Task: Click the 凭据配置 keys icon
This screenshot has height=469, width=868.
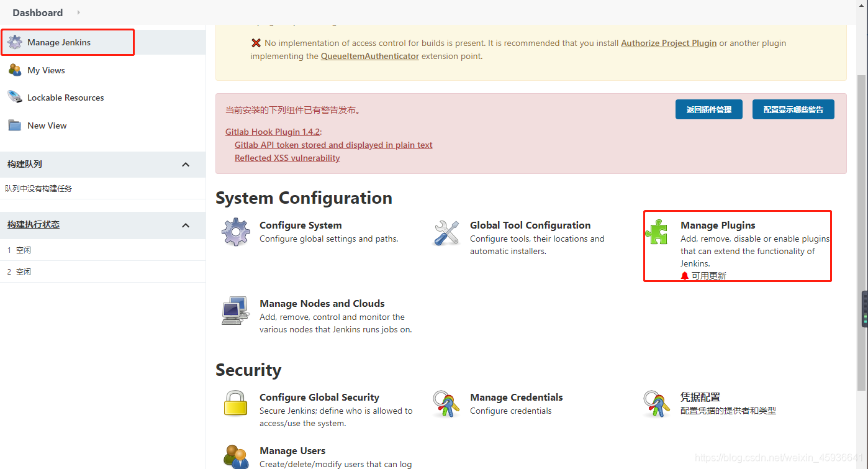Action: [657, 404]
